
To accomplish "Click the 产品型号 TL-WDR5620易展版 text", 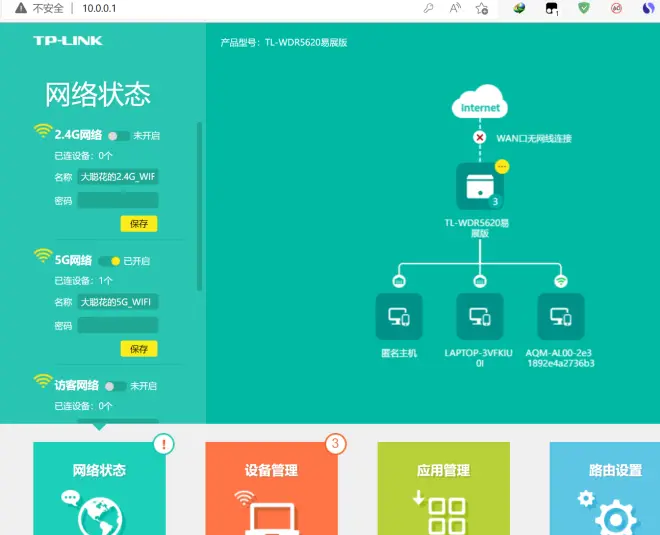I will [284, 43].
